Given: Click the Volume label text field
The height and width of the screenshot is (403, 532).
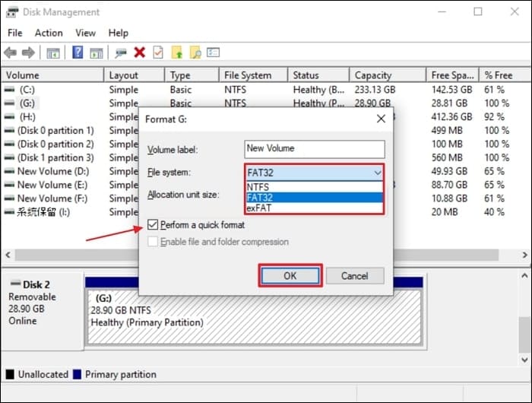Looking at the screenshot, I should point(314,148).
